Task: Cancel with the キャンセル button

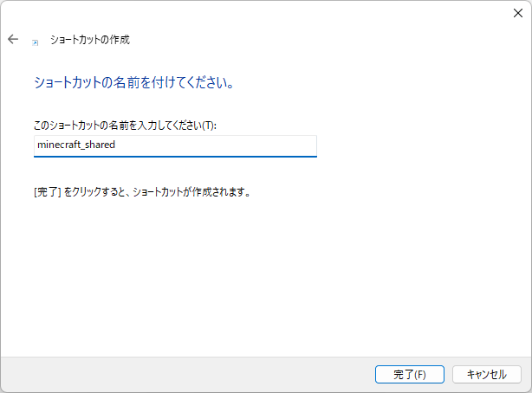Action: [486, 375]
